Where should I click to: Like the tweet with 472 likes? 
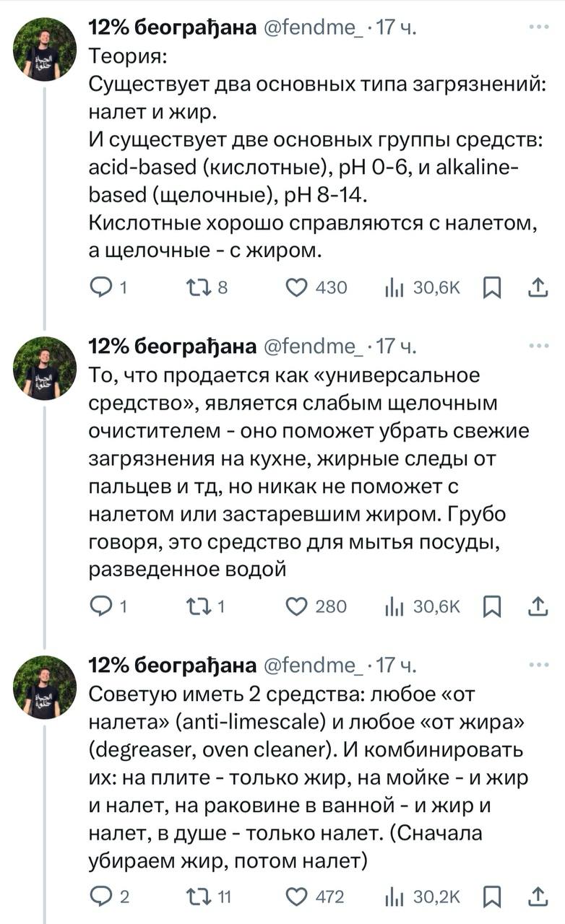pyautogui.click(x=297, y=897)
